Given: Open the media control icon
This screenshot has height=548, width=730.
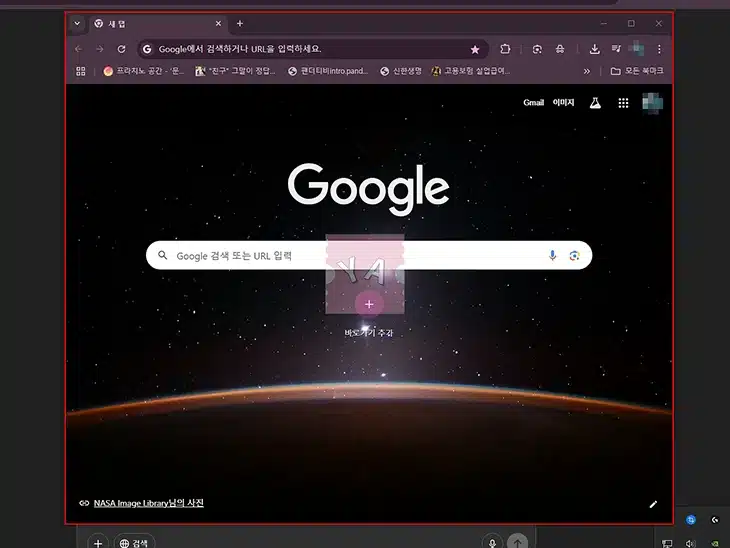Looking at the screenshot, I should tap(616, 48).
